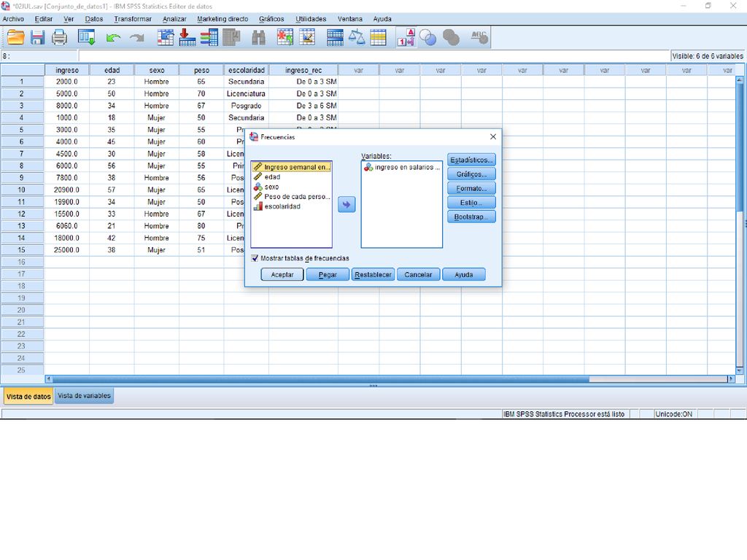747x560 pixels.
Task: Click the ingreso column header
Action: 66,70
